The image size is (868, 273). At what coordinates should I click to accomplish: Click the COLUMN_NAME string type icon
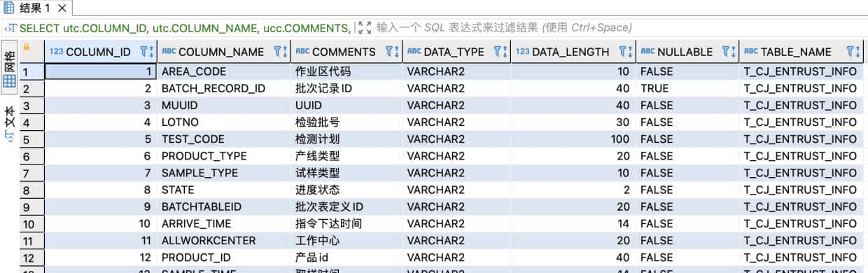pos(169,52)
